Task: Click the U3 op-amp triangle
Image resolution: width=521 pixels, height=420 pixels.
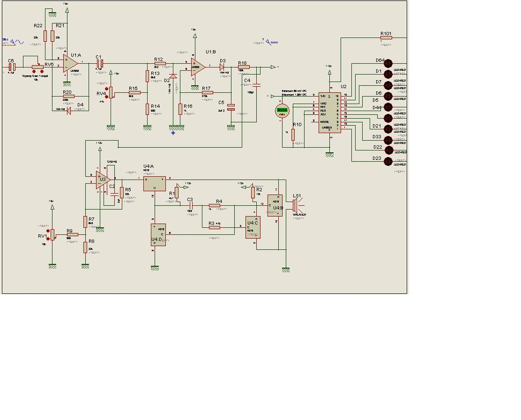Action: [103, 180]
